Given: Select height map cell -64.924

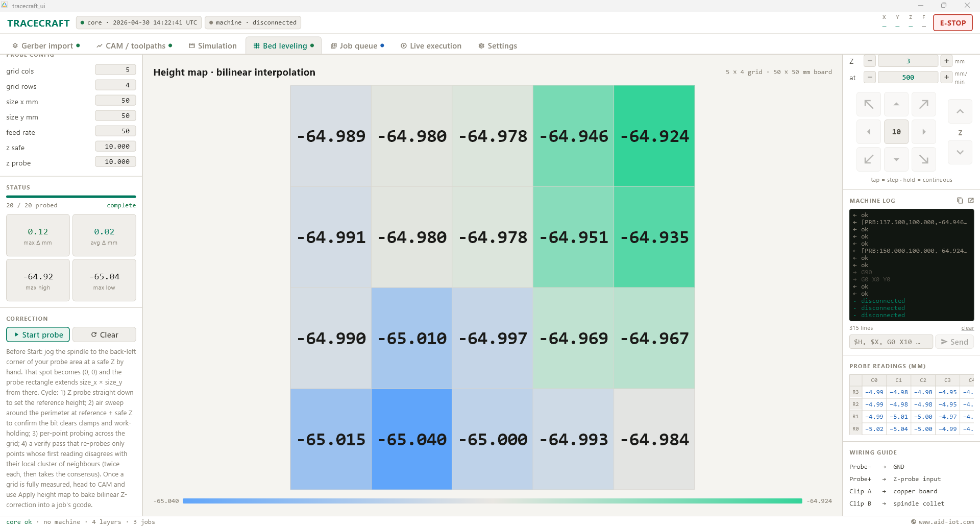Looking at the screenshot, I should (x=654, y=136).
